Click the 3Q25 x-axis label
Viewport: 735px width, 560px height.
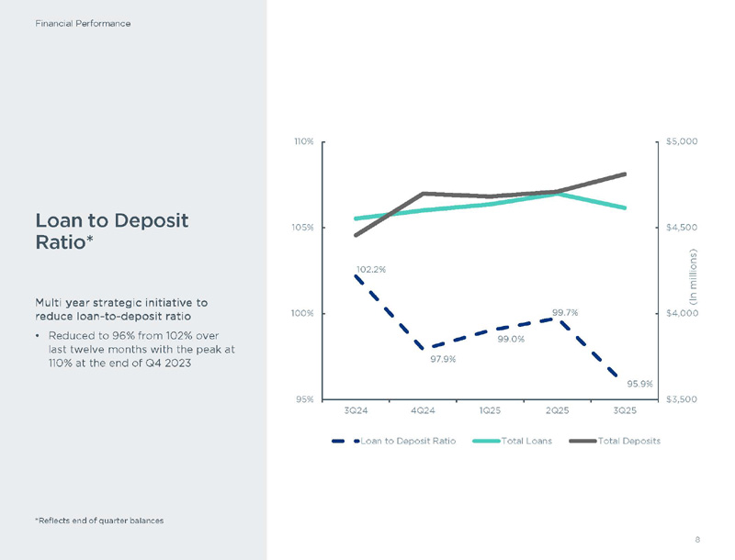(x=622, y=409)
